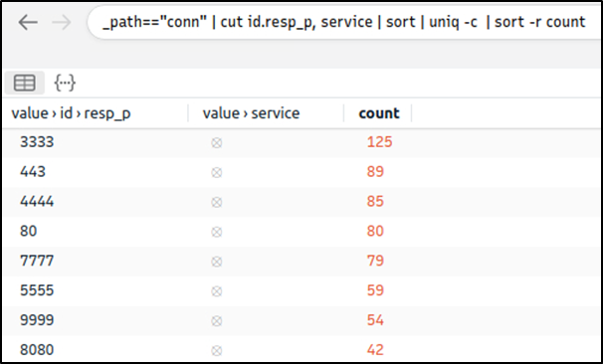Click null service icon in 8080 row
Viewport: 603px width, 364px height.
pyautogui.click(x=217, y=350)
